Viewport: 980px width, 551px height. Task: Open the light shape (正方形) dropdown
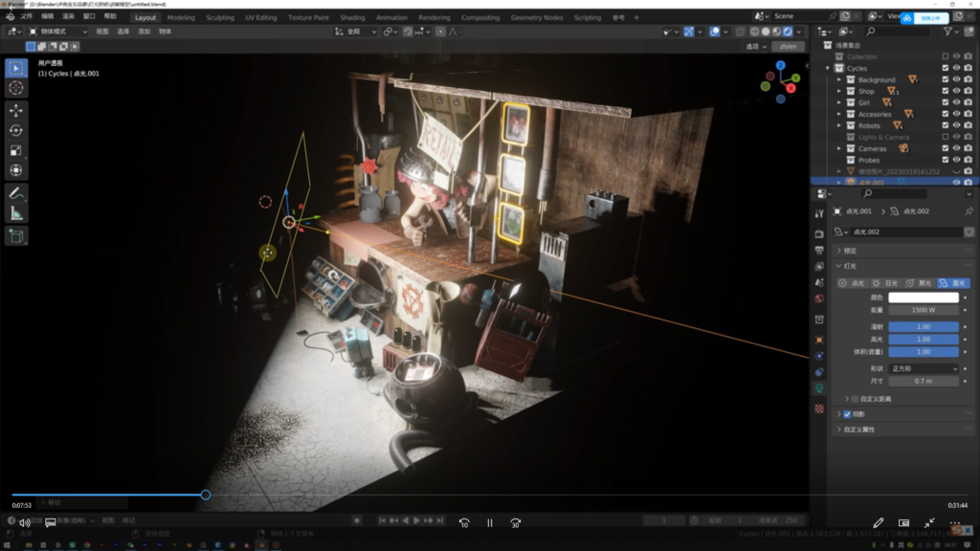(x=923, y=368)
